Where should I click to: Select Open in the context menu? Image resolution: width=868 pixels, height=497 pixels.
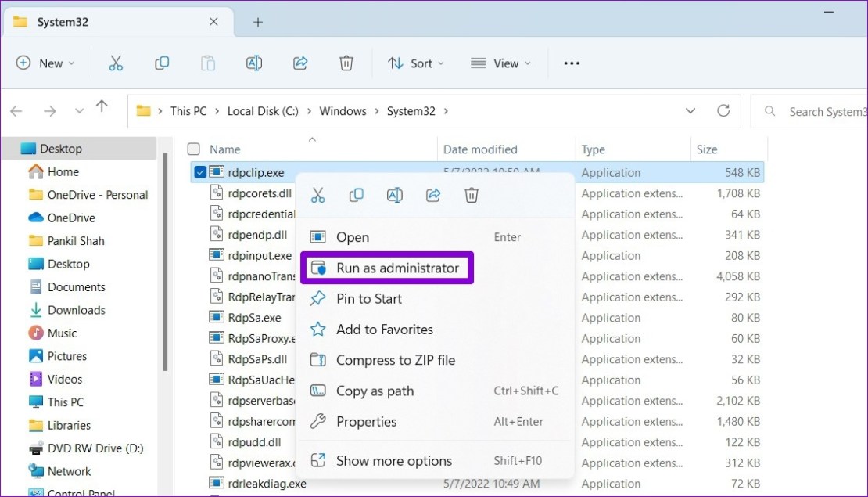point(435,237)
